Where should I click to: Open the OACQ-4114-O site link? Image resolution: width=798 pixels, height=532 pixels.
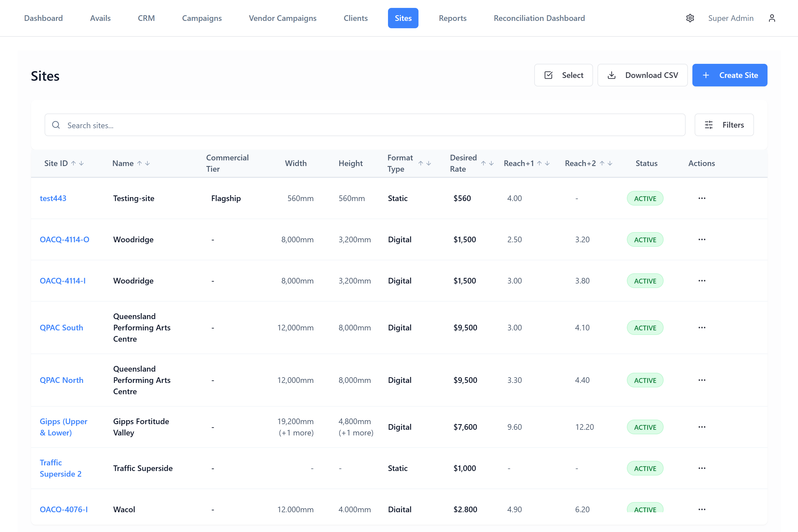point(64,239)
